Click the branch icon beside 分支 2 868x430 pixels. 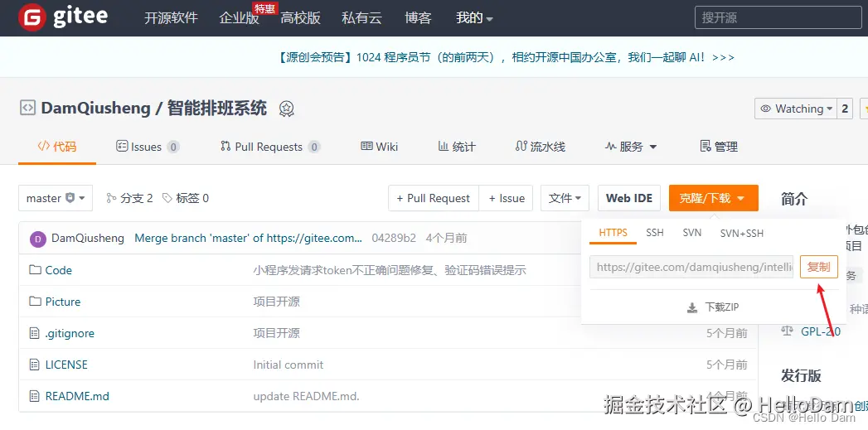[x=111, y=198]
